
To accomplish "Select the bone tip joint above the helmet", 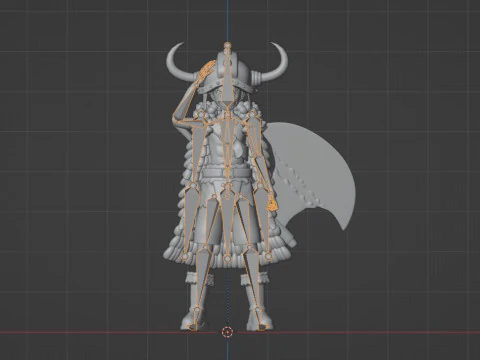I will click(227, 45).
